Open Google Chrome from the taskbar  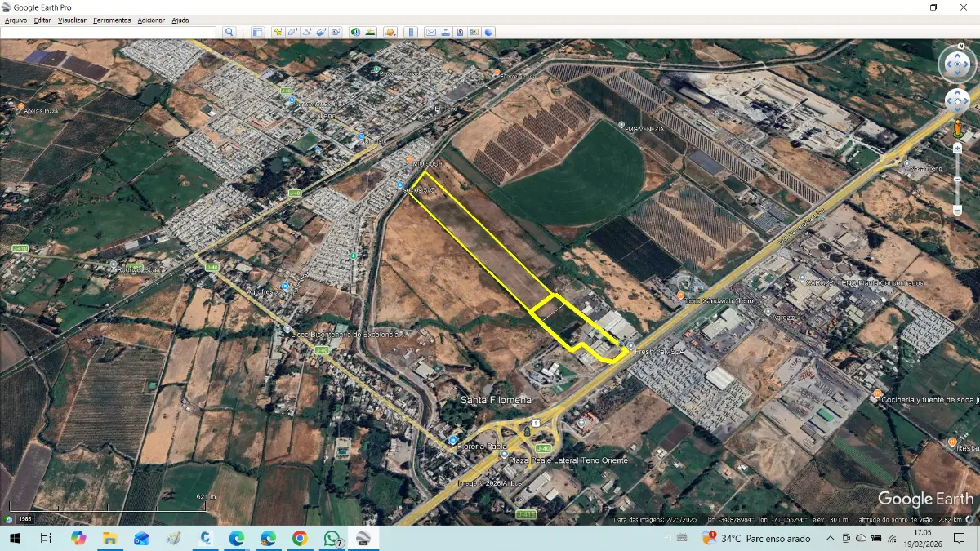point(300,538)
